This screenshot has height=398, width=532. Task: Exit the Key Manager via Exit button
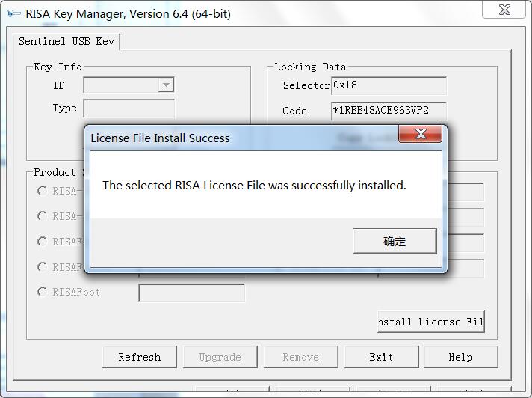[381, 357]
